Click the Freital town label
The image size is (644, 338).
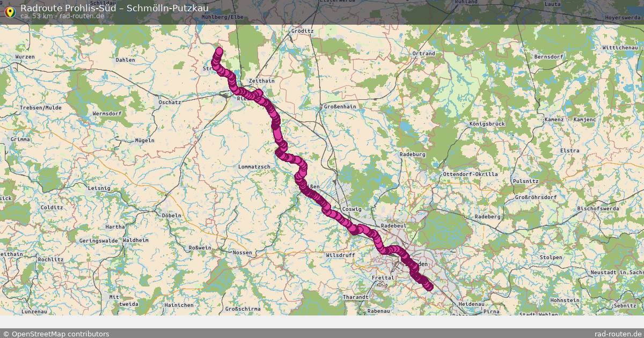[x=383, y=277]
